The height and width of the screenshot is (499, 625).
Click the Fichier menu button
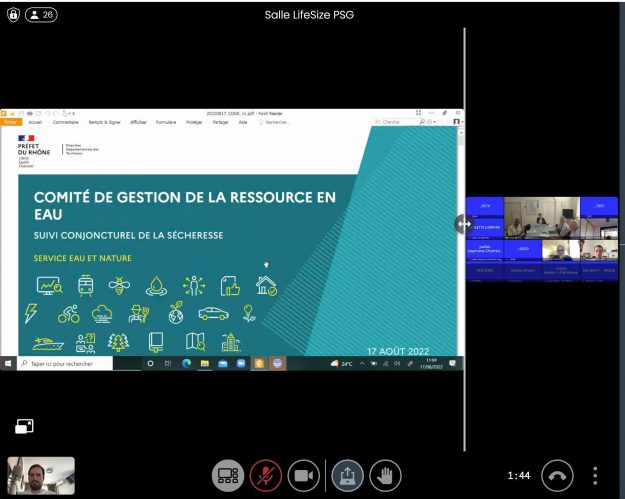coord(10,122)
